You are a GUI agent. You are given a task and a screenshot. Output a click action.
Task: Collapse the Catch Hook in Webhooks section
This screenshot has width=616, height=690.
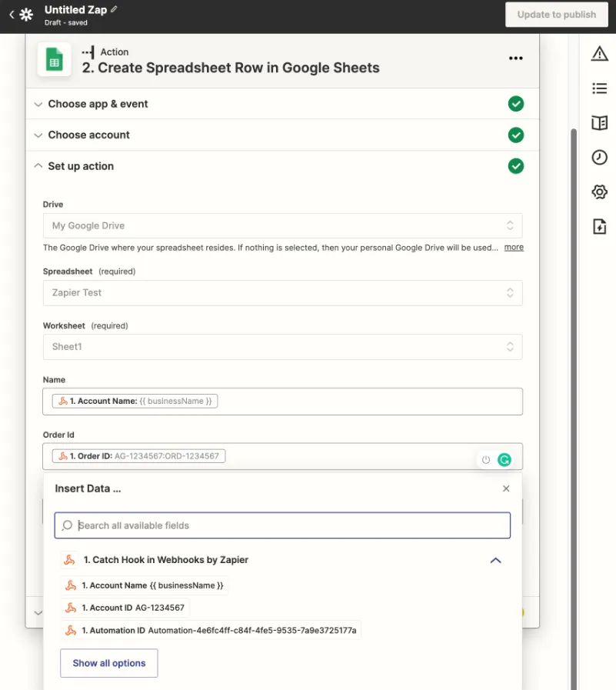pos(496,560)
